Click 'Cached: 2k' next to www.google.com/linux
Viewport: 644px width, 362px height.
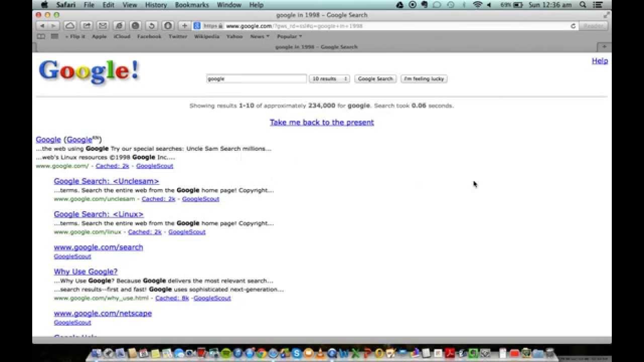click(145, 232)
